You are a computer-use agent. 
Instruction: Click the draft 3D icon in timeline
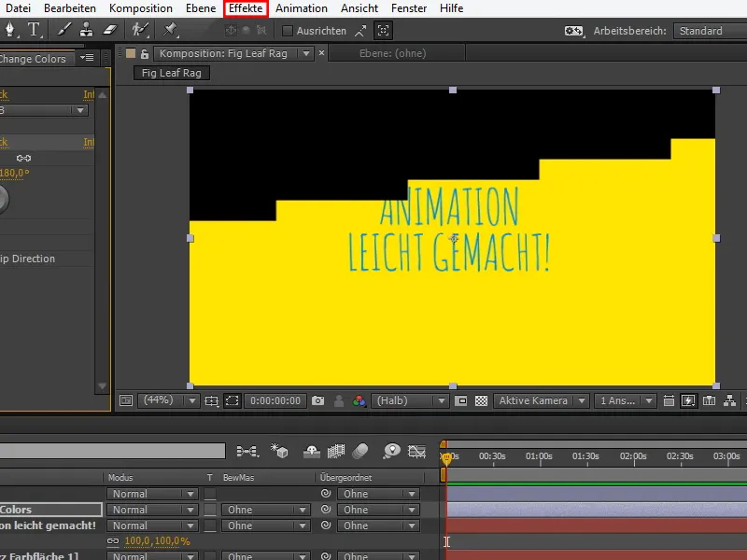278,451
